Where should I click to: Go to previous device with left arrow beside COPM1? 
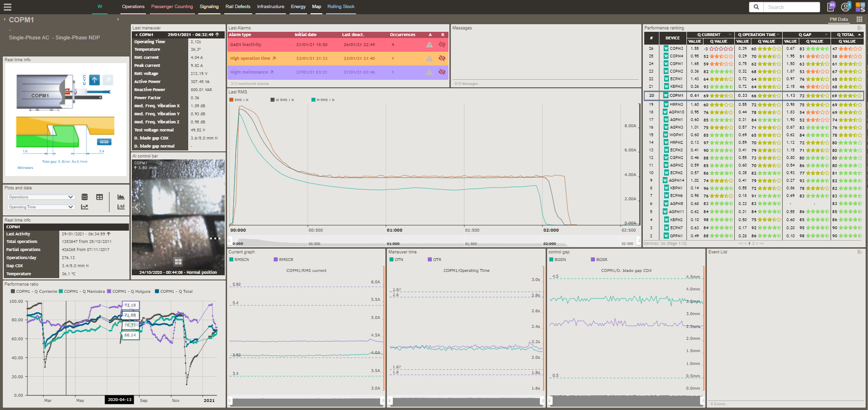click(5, 19)
